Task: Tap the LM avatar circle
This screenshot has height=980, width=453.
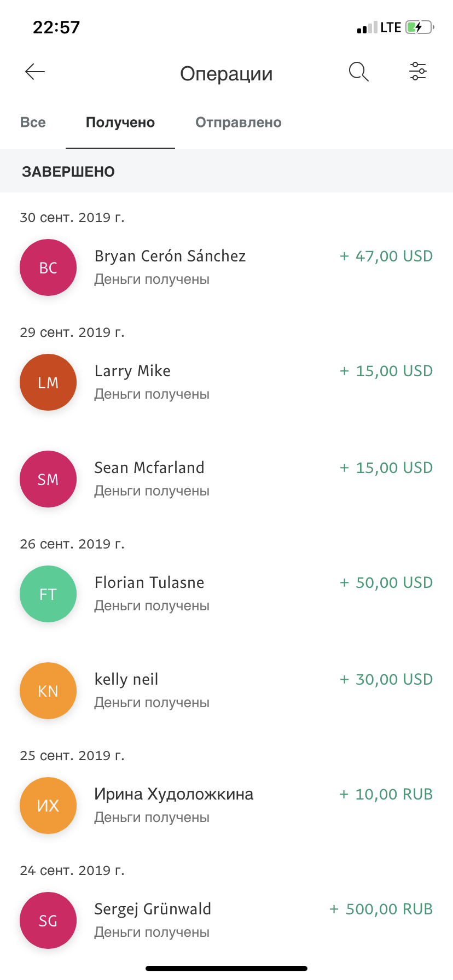Action: (48, 382)
